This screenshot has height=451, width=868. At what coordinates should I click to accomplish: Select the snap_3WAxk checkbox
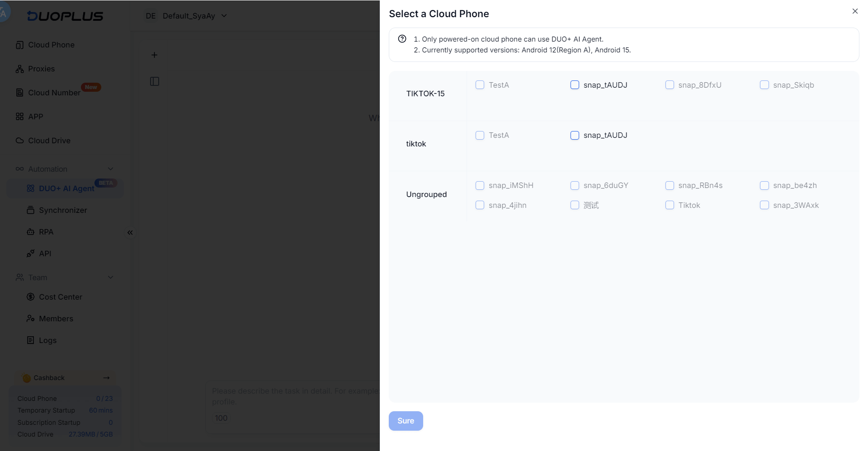(x=764, y=205)
